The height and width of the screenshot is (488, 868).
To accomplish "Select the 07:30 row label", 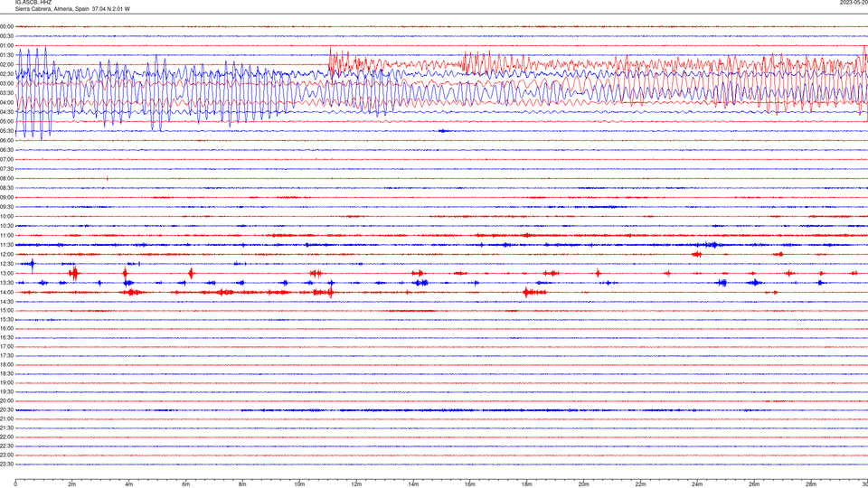I will click(6, 169).
